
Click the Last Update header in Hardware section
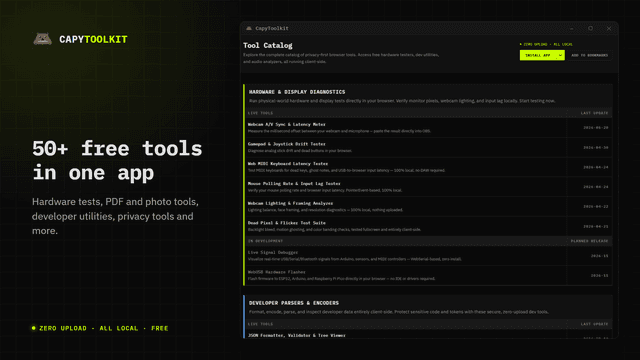(594, 113)
